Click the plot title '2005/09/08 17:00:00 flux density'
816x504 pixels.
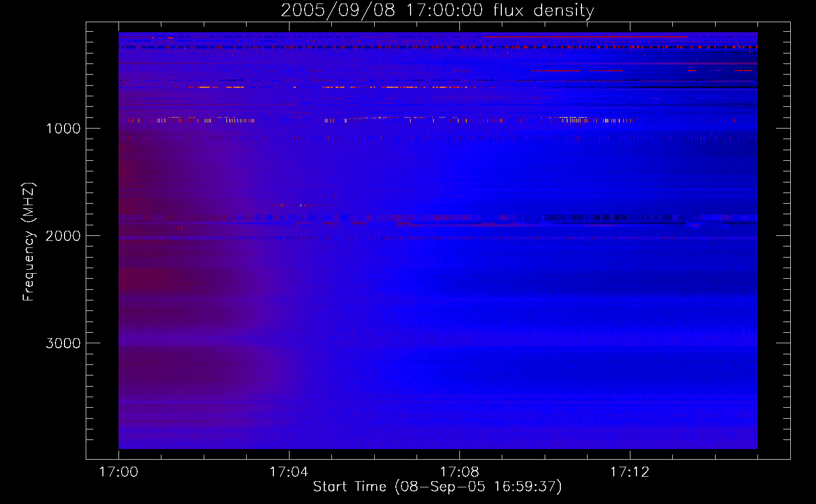coord(437,11)
